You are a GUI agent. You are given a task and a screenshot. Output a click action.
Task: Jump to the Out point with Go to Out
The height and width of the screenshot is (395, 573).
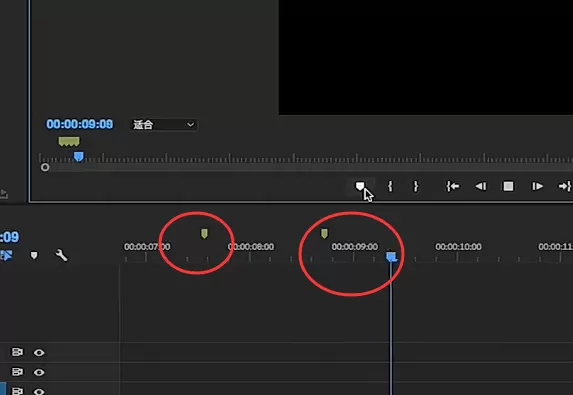tap(565, 186)
